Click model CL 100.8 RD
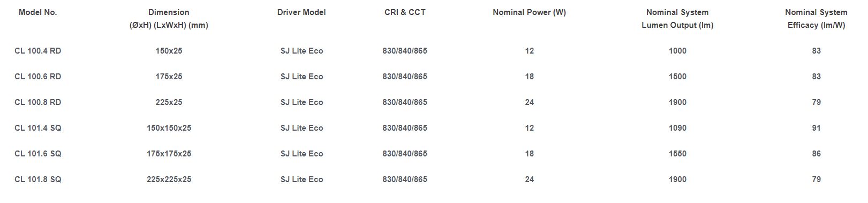868x203 pixels. (37, 102)
